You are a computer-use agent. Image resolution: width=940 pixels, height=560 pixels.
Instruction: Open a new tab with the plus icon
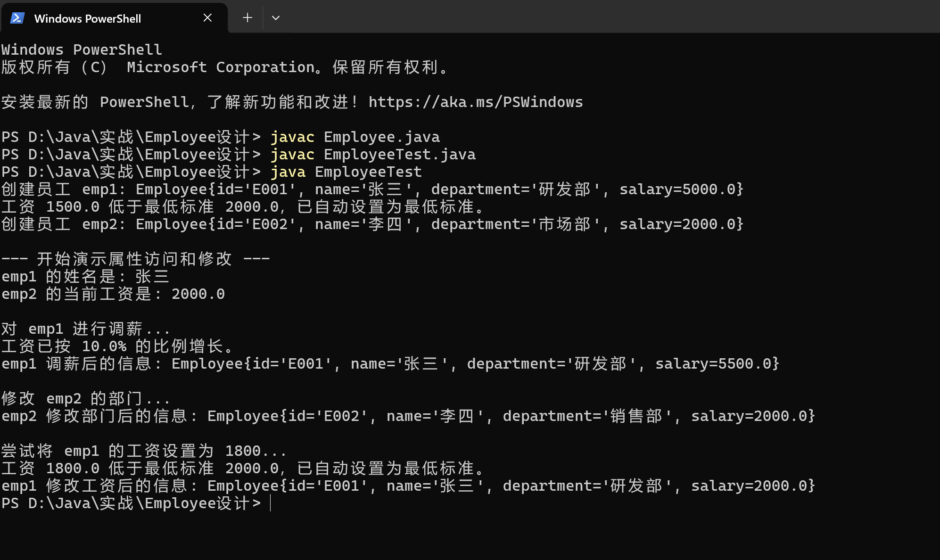click(x=247, y=18)
